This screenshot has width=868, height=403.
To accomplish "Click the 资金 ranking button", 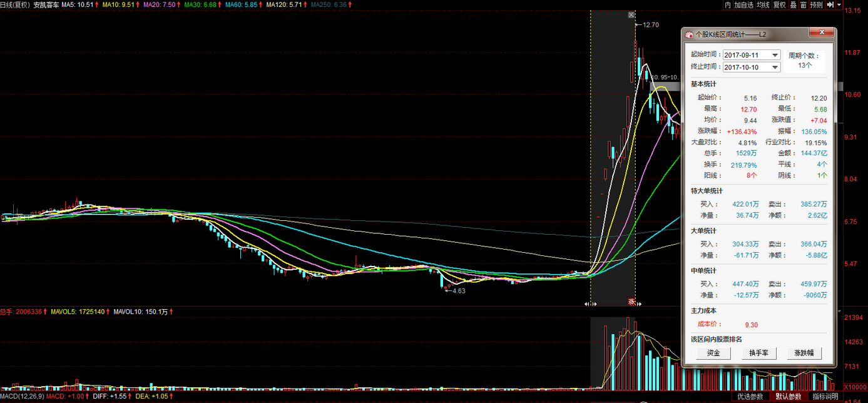I will (x=713, y=353).
